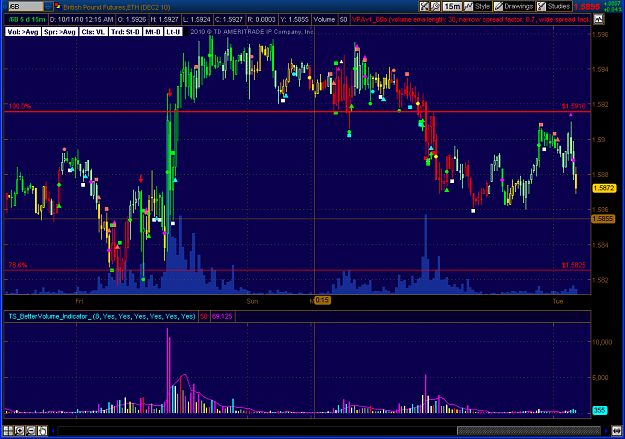
Task: Click the Volume label in the data row
Action: click(324, 19)
